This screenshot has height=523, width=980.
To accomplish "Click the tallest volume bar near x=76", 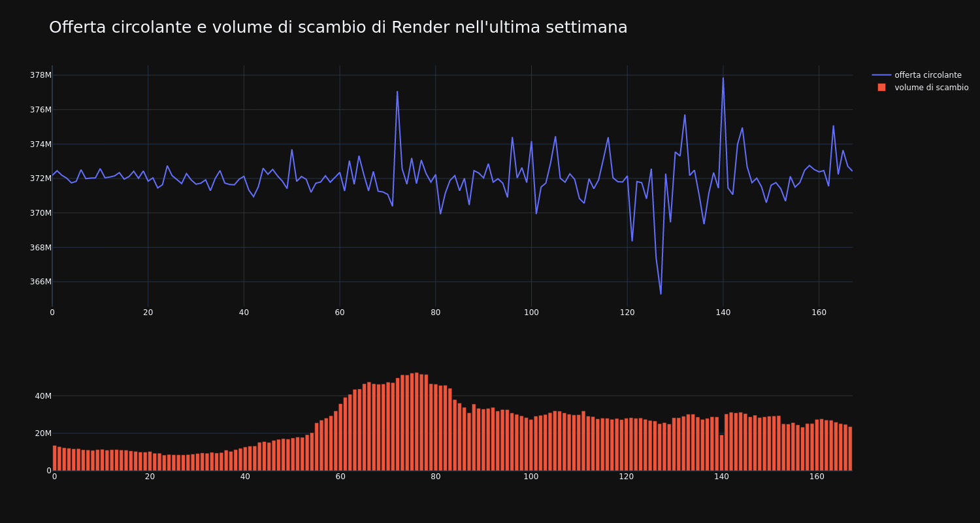I will [417, 422].
